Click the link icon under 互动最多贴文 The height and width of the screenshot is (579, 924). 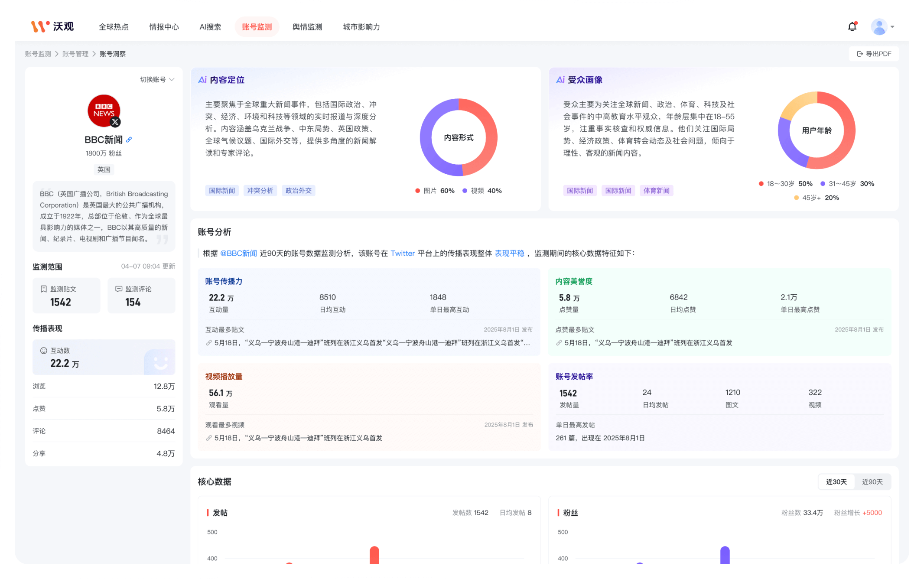click(209, 343)
